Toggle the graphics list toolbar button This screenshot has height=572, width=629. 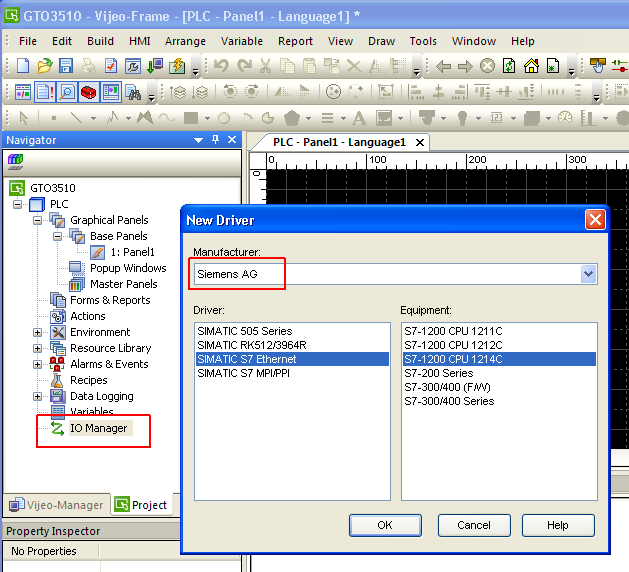[110, 92]
